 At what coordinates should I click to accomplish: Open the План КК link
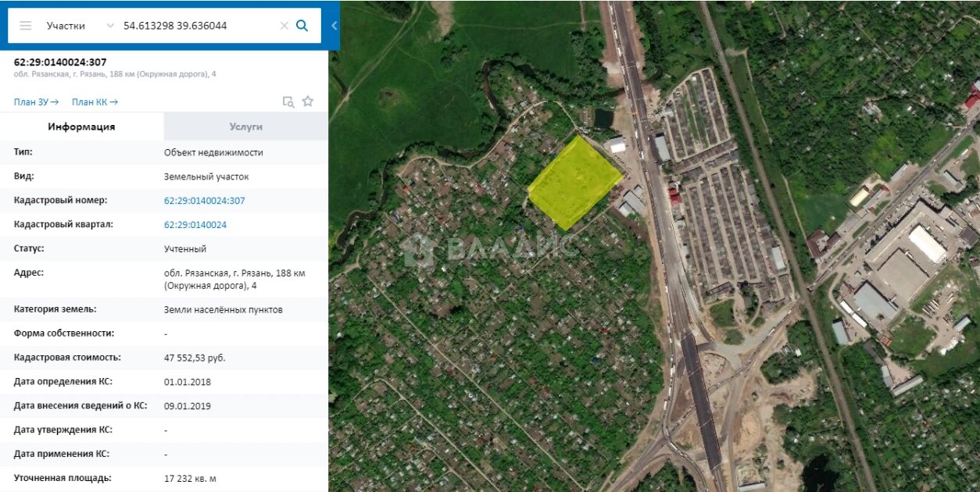click(x=95, y=102)
